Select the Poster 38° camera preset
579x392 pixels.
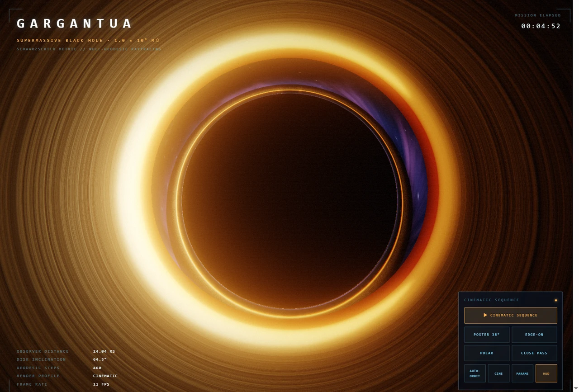tap(487, 335)
